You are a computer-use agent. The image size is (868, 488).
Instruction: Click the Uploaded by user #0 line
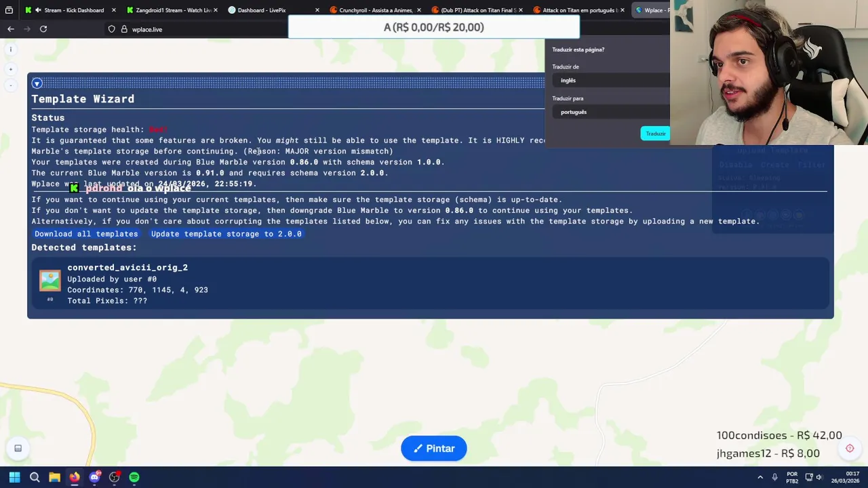112,279
